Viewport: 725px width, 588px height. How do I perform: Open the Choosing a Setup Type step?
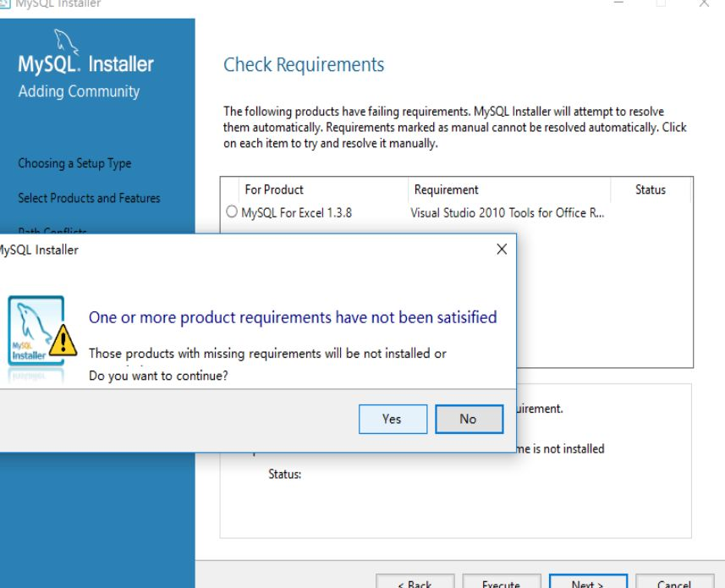pyautogui.click(x=74, y=163)
